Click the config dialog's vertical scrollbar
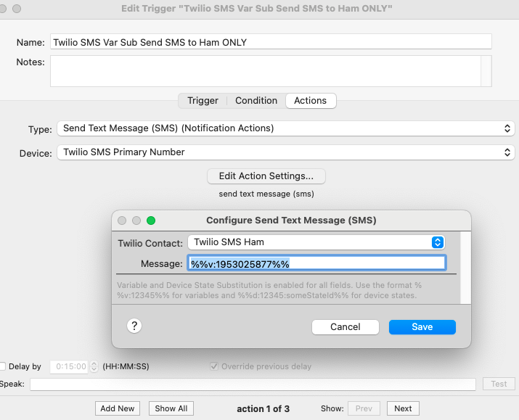Image resolution: width=519 pixels, height=420 pixels. coord(465,268)
